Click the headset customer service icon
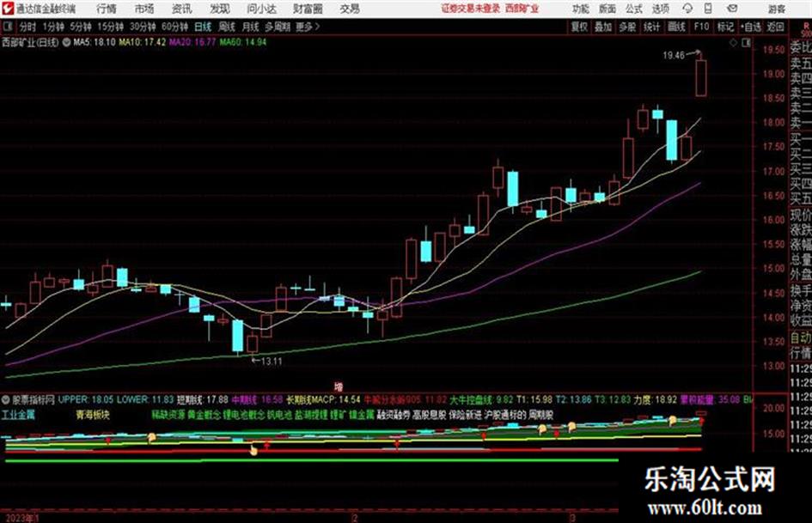The image size is (812, 523). tap(687, 9)
